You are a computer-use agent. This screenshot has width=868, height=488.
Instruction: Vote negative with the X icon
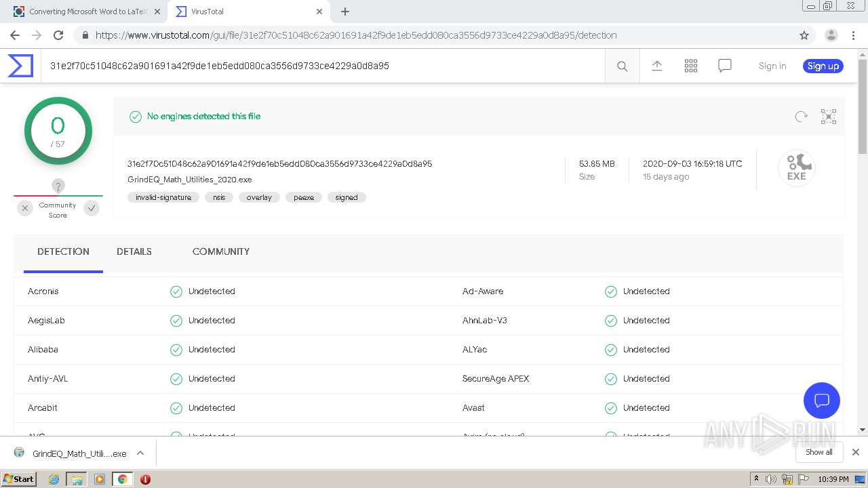point(25,208)
